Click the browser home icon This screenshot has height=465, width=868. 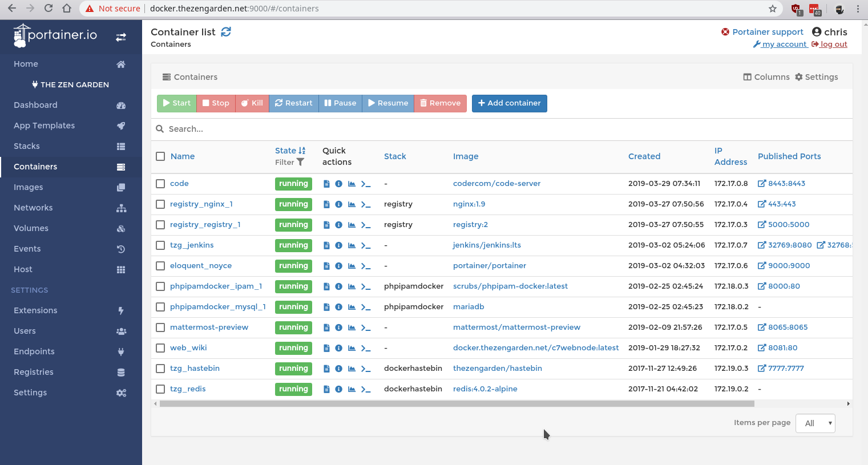(x=67, y=9)
